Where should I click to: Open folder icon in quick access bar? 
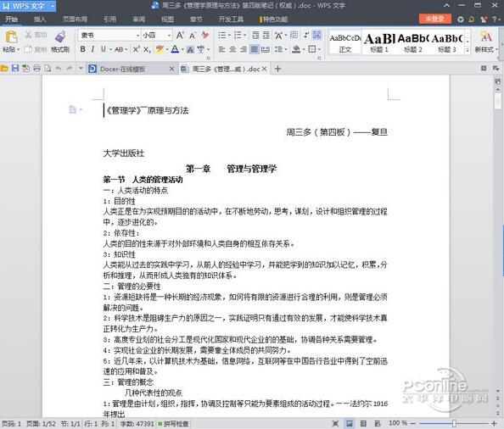tap(4, 69)
